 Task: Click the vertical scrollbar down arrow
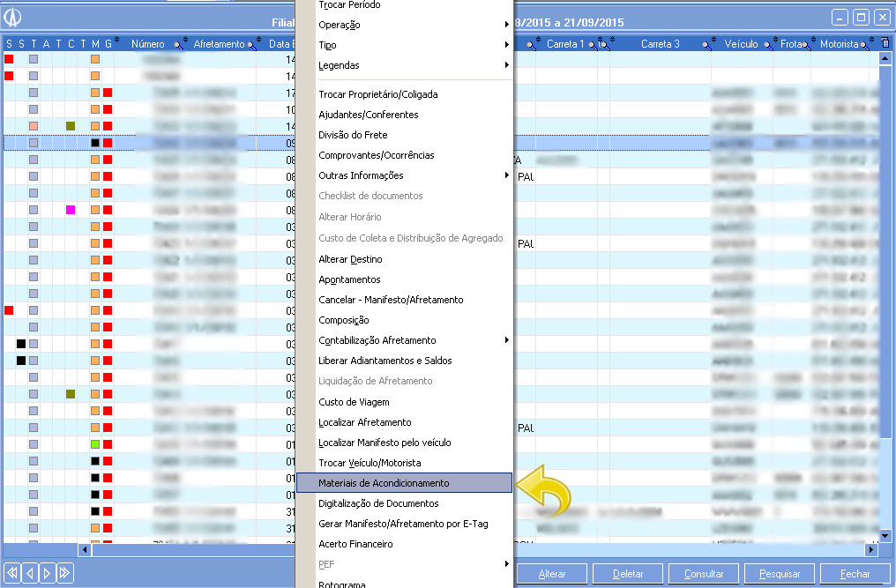point(885,535)
